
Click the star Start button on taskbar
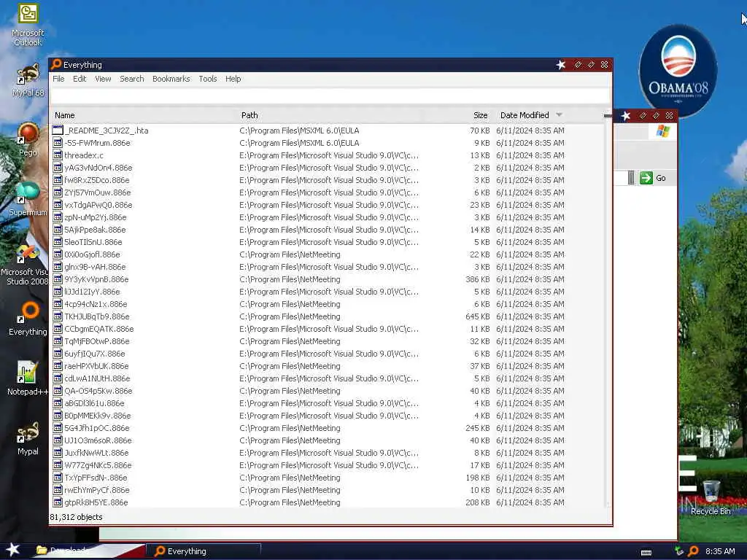[x=12, y=550]
